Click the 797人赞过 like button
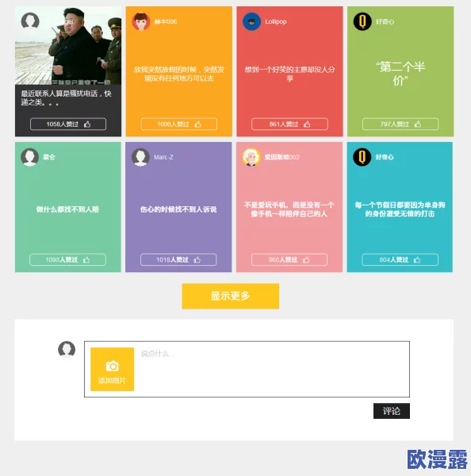The height and width of the screenshot is (476, 471). point(400,124)
